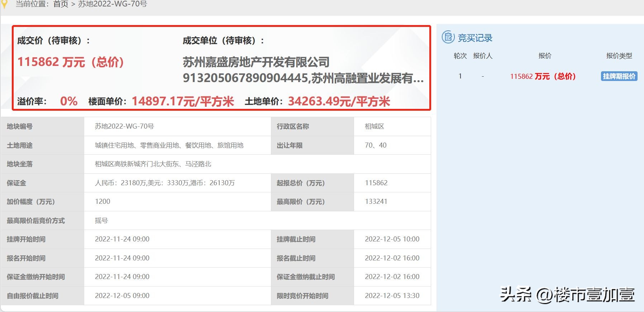The image size is (644, 312).
Task: Go to 首页 via the breadcrumb
Action: coord(61,4)
